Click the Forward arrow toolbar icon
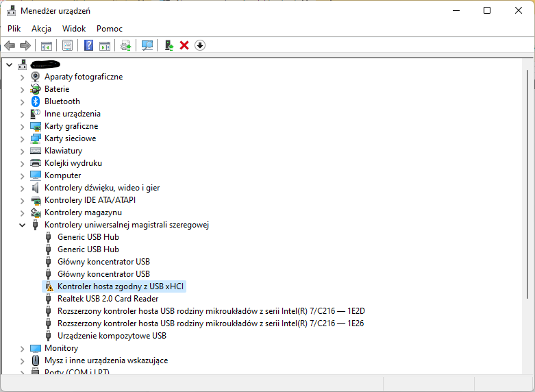The image size is (535, 392). (25, 45)
